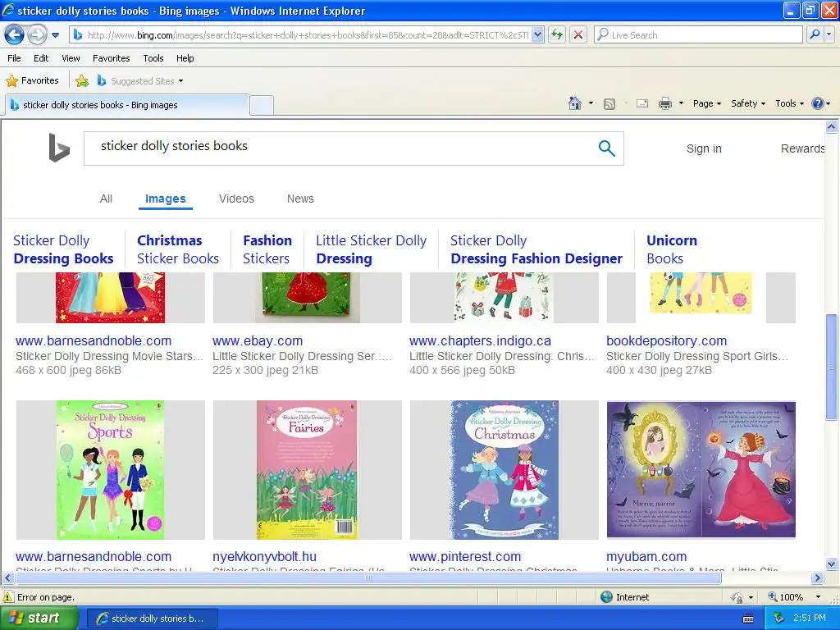Open the Tools command bar dropdown
The image size is (840, 630).
pyautogui.click(x=789, y=103)
